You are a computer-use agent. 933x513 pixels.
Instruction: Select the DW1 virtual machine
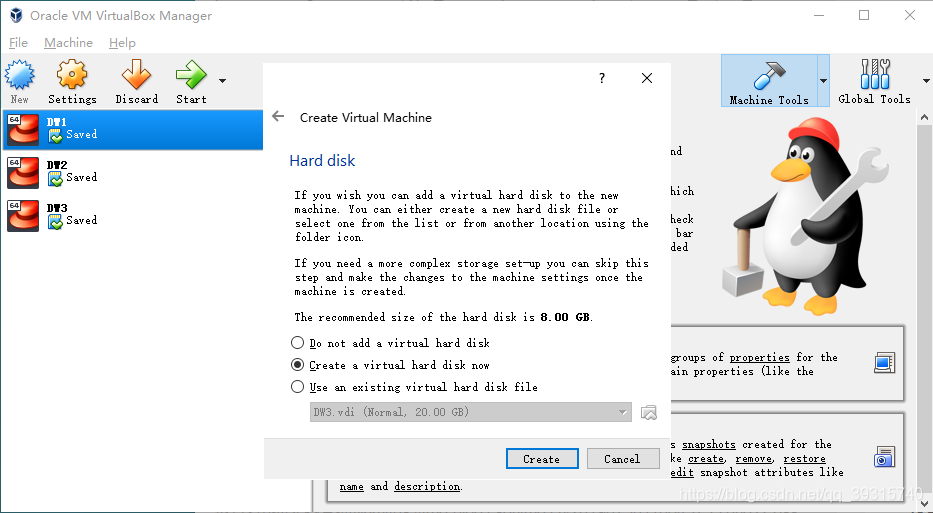pyautogui.click(x=132, y=129)
